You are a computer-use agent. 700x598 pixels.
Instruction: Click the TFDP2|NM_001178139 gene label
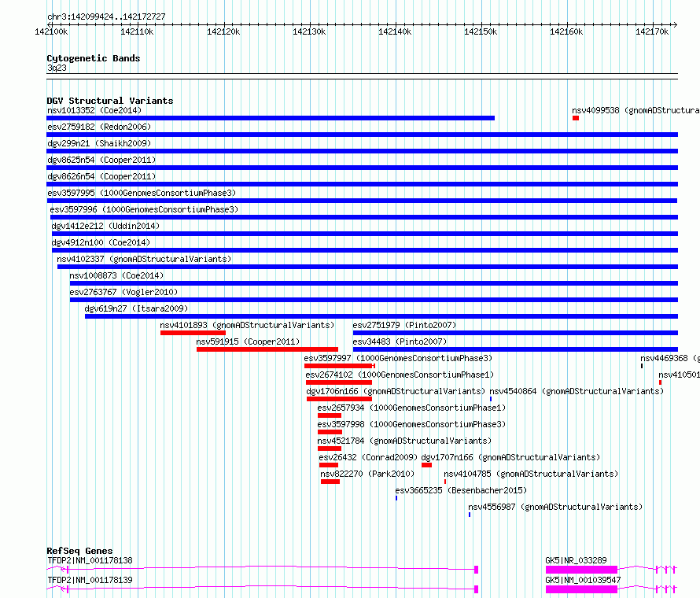[x=90, y=580]
